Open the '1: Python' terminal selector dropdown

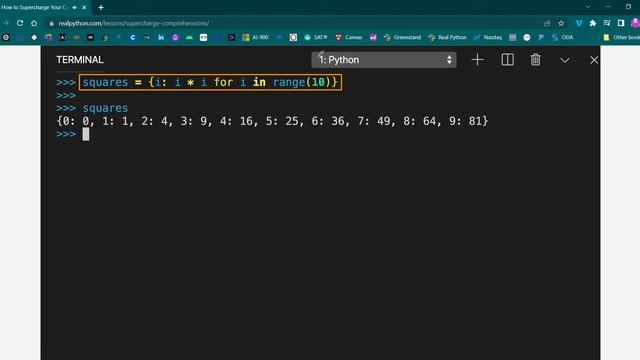[x=384, y=60]
